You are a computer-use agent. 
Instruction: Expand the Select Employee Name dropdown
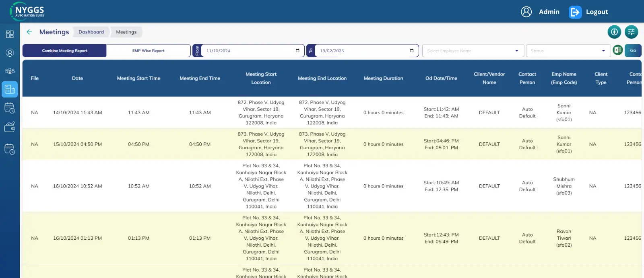473,51
